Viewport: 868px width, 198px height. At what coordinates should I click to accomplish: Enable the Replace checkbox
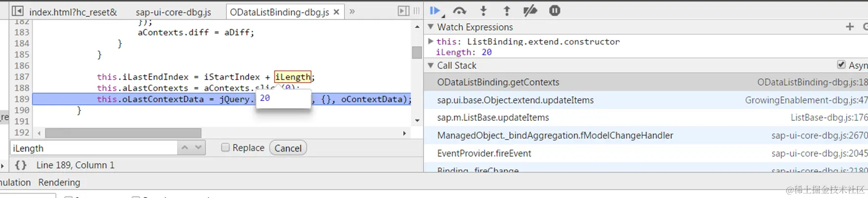tap(225, 148)
